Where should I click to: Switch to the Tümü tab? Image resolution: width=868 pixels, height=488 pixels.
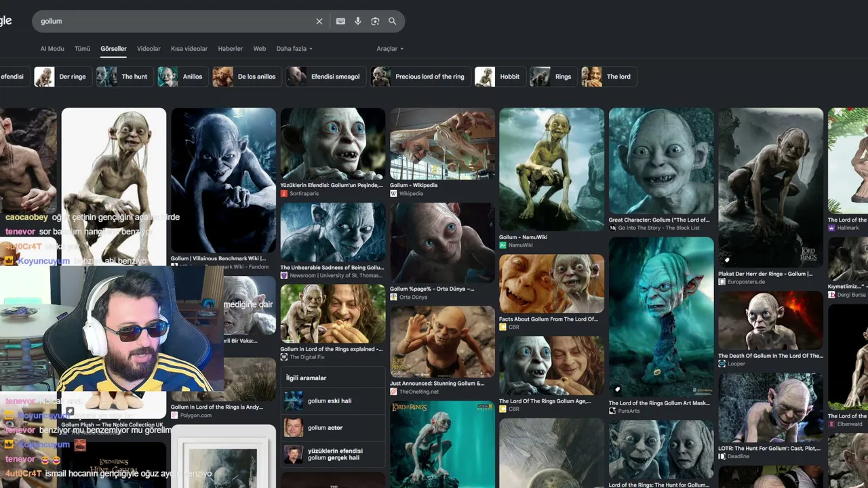[82, 49]
